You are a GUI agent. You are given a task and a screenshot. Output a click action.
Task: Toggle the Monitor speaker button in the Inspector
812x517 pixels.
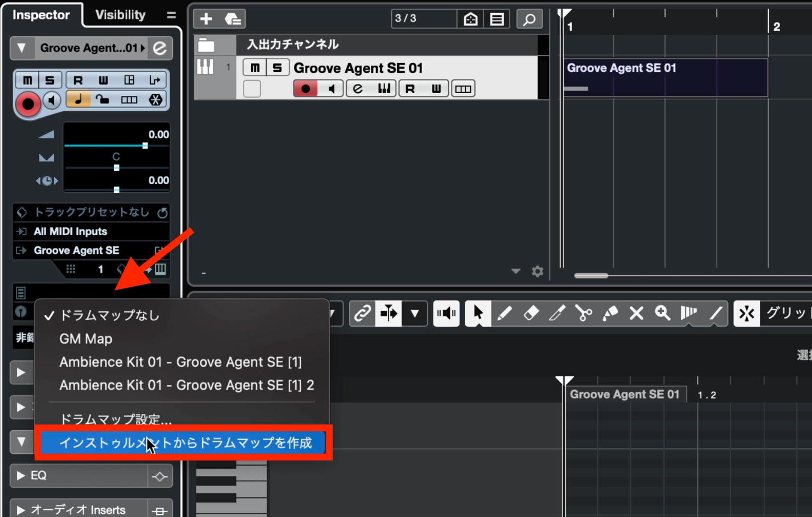tap(52, 100)
